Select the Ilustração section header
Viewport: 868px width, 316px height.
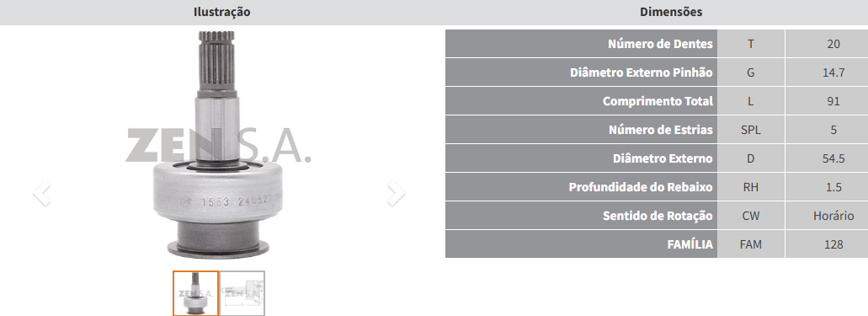pos(221,12)
